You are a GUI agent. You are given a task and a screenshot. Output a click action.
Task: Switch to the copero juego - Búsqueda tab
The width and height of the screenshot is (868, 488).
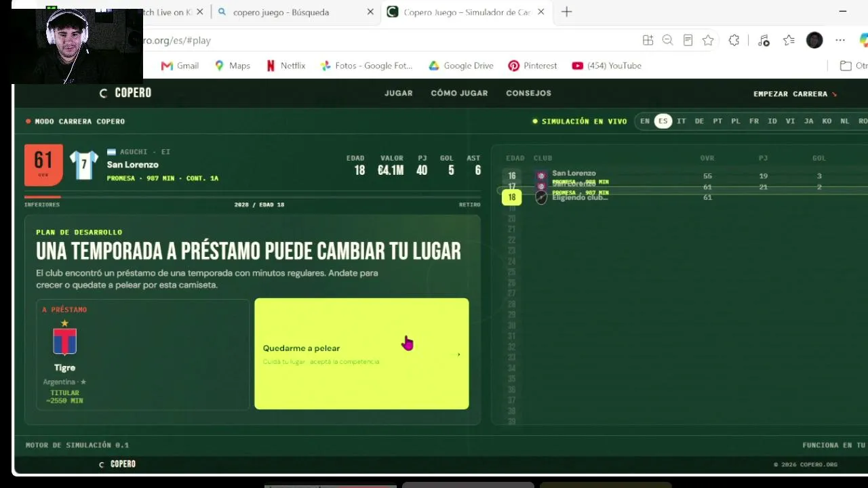coord(296,12)
